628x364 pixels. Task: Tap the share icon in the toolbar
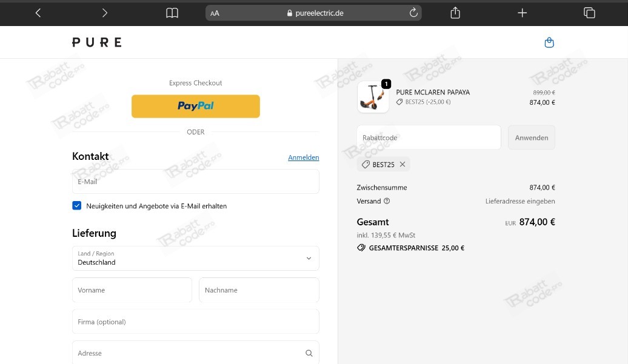455,13
